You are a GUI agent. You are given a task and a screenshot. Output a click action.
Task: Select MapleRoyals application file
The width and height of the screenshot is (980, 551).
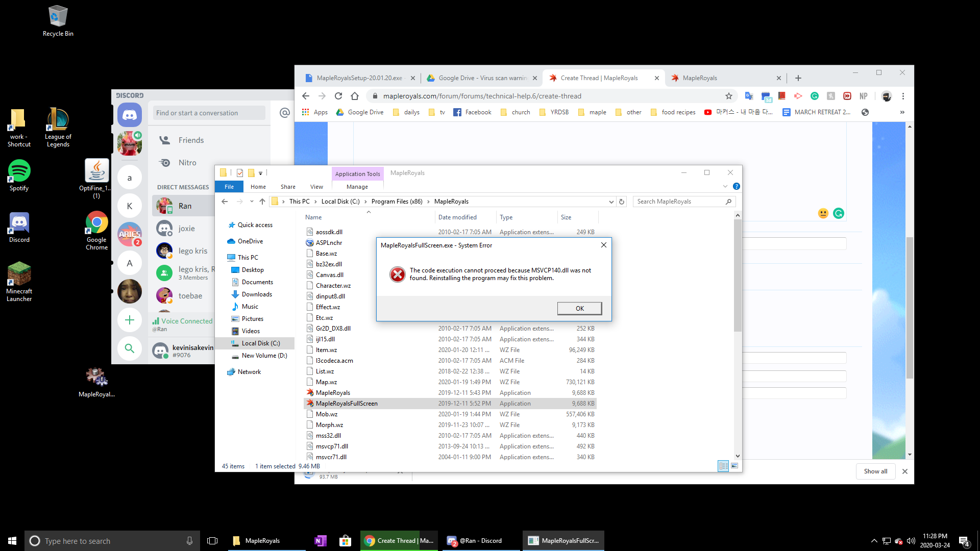pos(333,393)
